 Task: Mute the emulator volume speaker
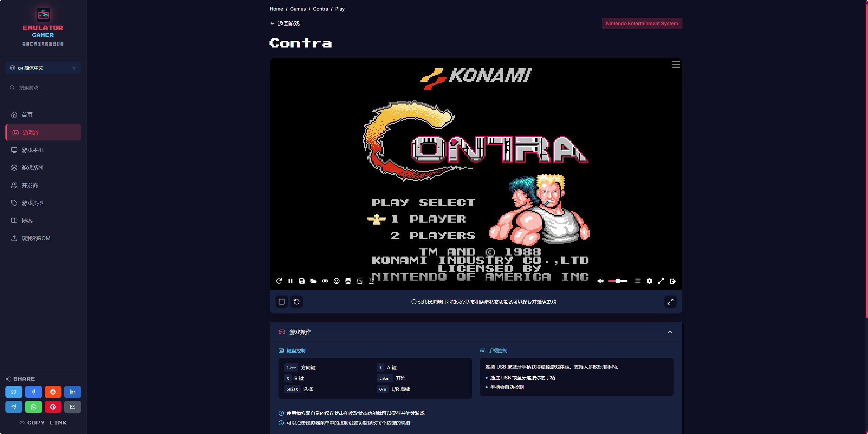coord(600,281)
